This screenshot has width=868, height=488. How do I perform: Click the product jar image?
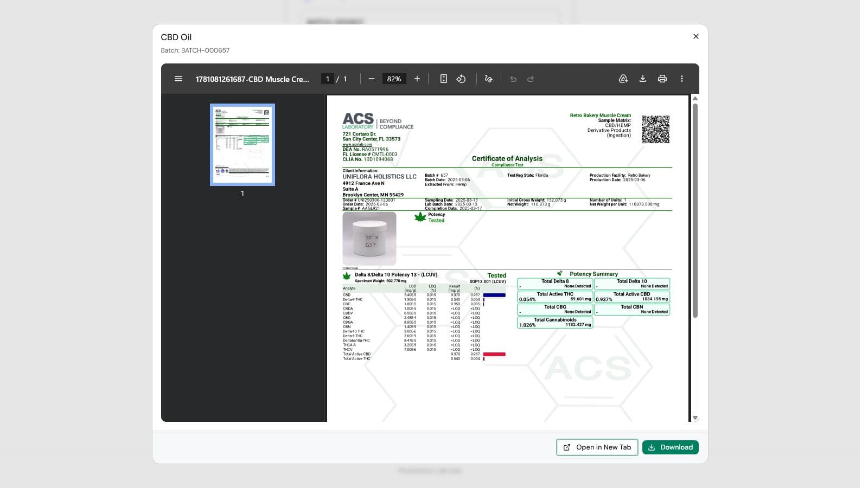tap(369, 239)
